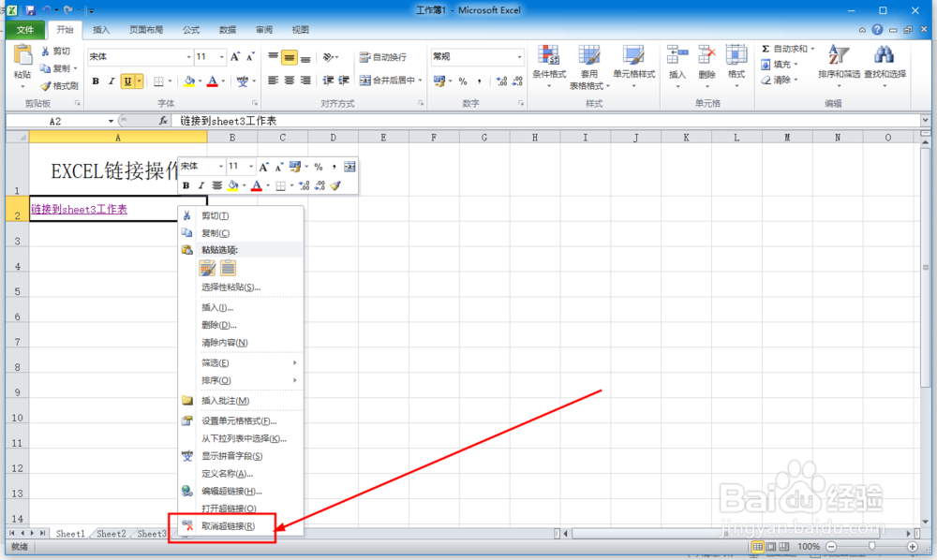This screenshot has width=937, height=560.
Task: Choose Format Cells (设置单元格格式) in the menu
Action: [242, 420]
